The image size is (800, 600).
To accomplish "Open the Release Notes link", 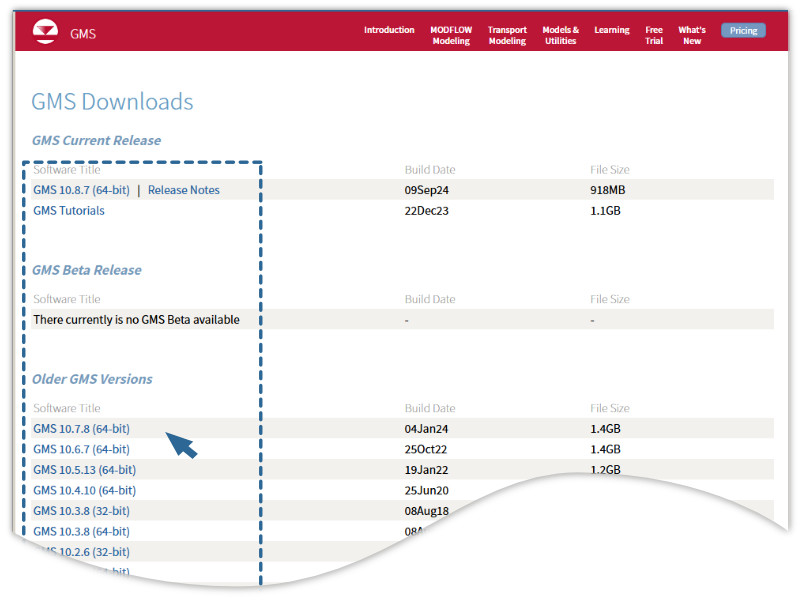I will pos(184,190).
